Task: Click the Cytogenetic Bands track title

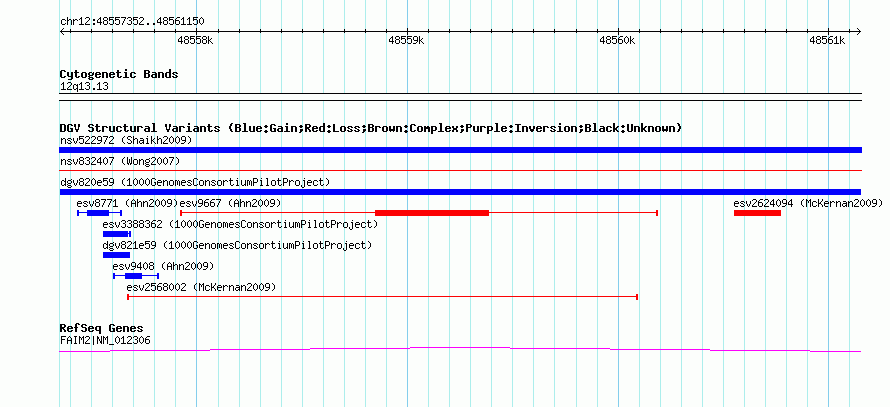Action: coord(119,74)
